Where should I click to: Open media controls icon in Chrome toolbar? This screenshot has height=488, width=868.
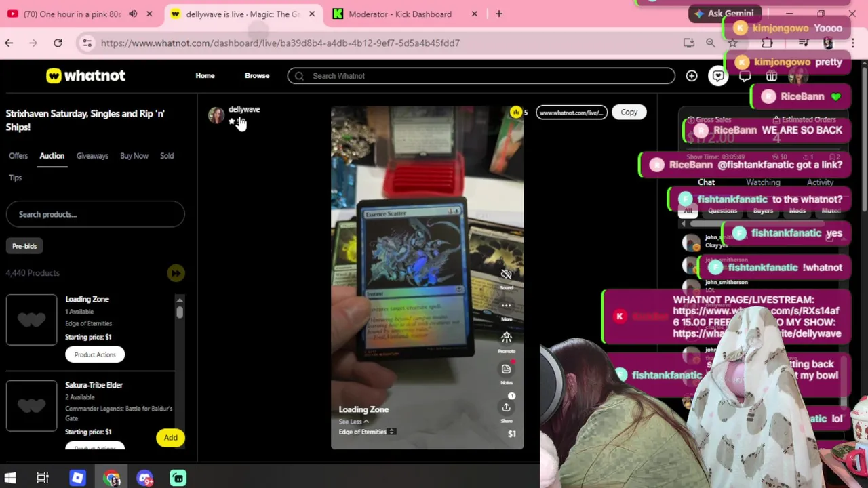pyautogui.click(x=804, y=43)
